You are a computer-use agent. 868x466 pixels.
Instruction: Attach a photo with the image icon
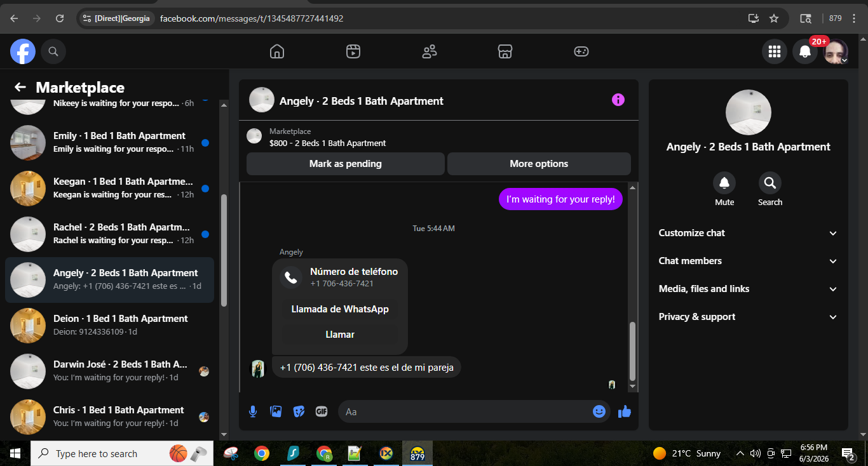pos(276,411)
